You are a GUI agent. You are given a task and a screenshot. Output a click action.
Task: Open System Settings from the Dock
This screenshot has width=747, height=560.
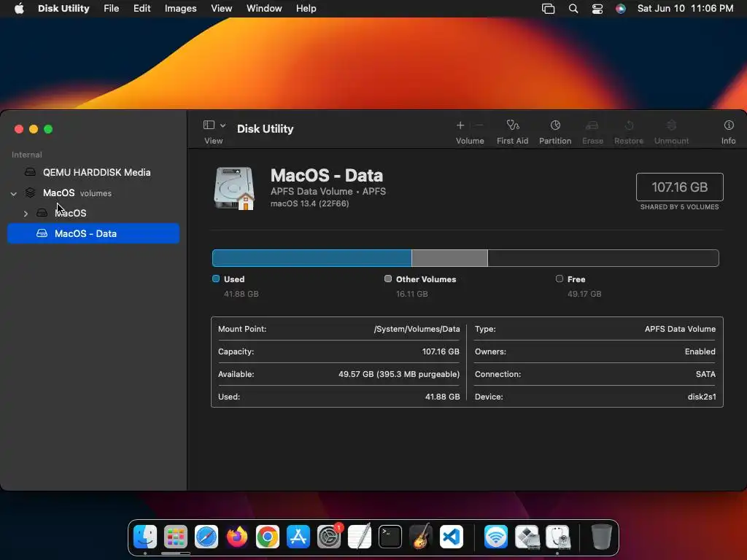tap(329, 537)
